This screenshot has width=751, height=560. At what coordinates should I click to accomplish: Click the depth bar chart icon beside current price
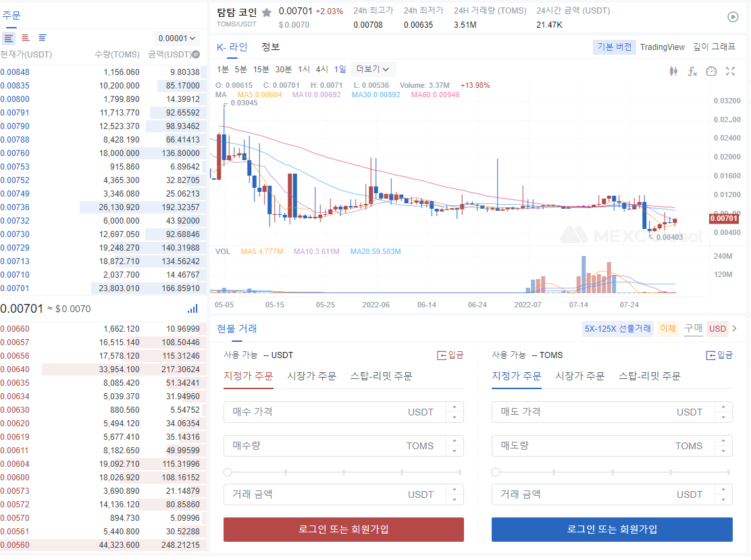coord(192,309)
